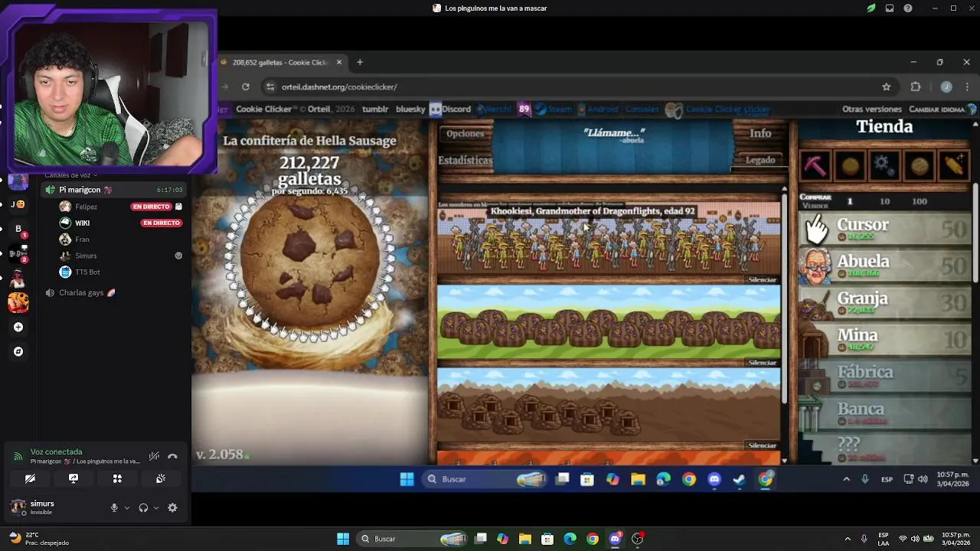Open Cambiar idioma language selector

click(x=942, y=109)
